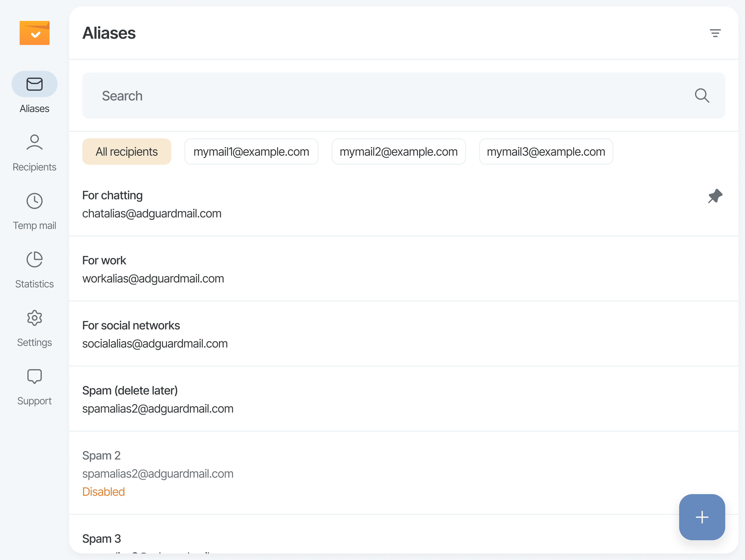Viewport: 745px width, 560px height.
Task: Open the Temp mail section
Action: (x=34, y=211)
